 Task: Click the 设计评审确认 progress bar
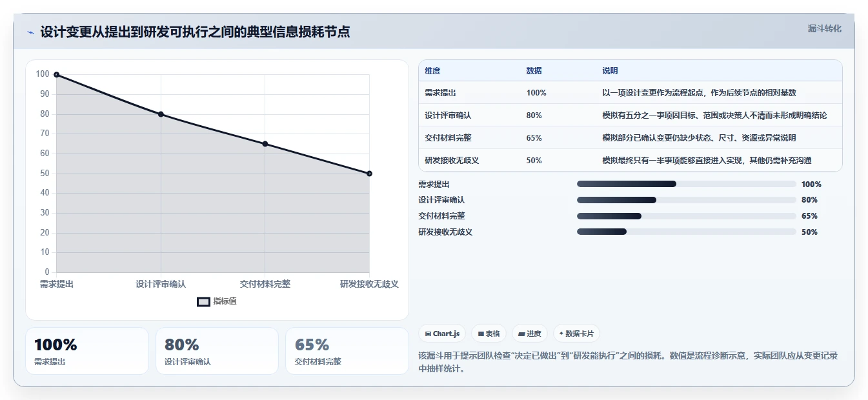[687, 200]
